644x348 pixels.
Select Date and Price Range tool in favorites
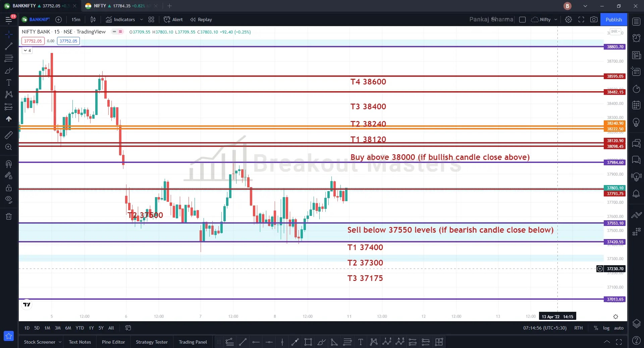tap(439, 342)
